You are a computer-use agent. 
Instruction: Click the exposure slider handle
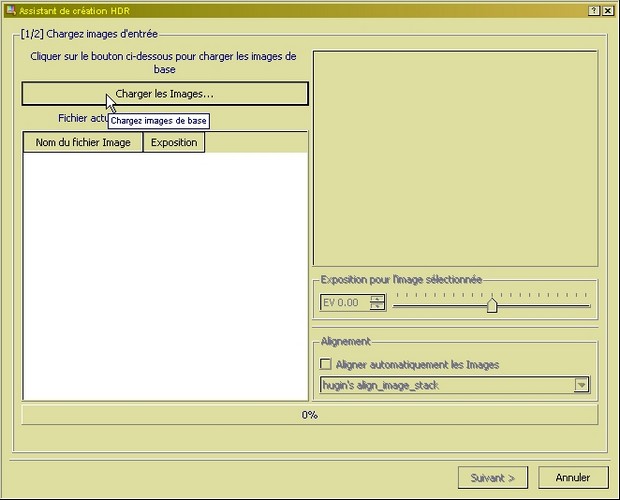tap(491, 305)
